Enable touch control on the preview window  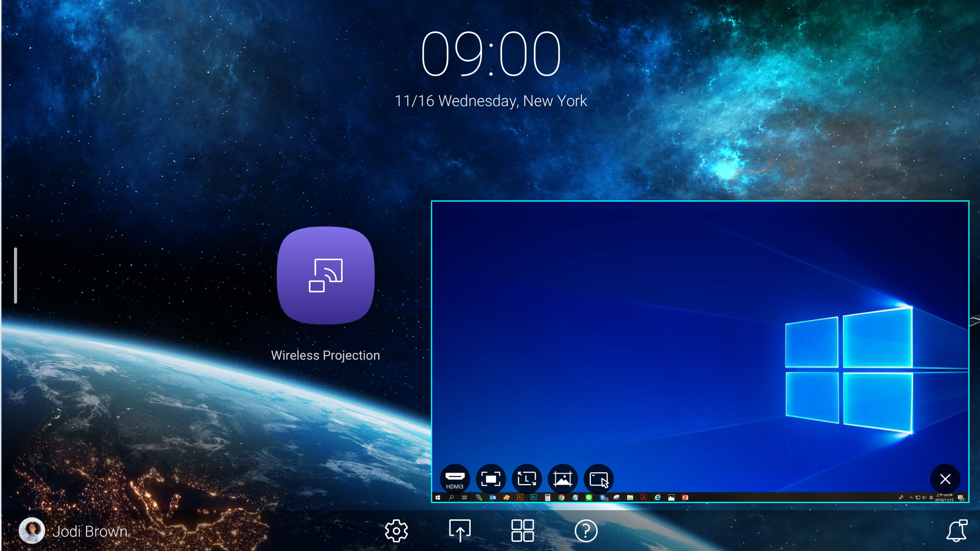coord(598,479)
